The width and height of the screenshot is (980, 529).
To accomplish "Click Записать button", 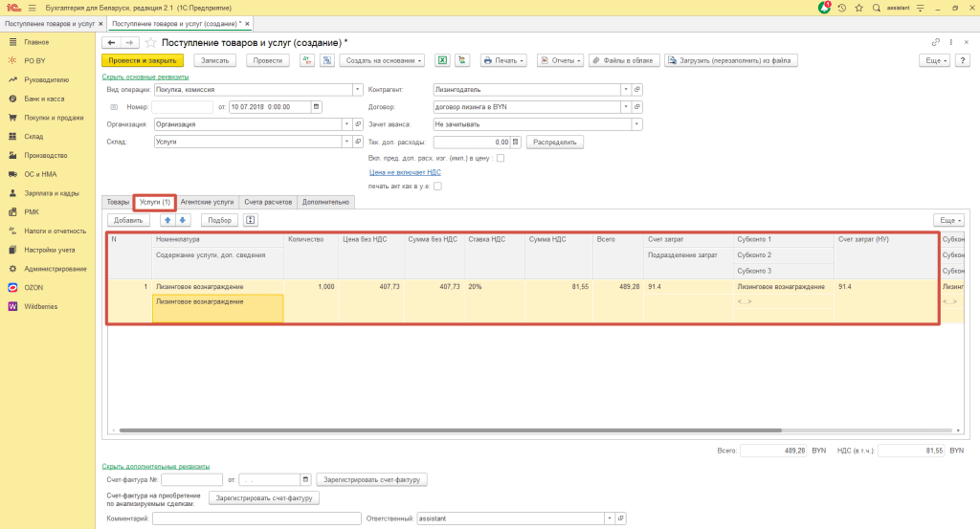I will [x=215, y=60].
